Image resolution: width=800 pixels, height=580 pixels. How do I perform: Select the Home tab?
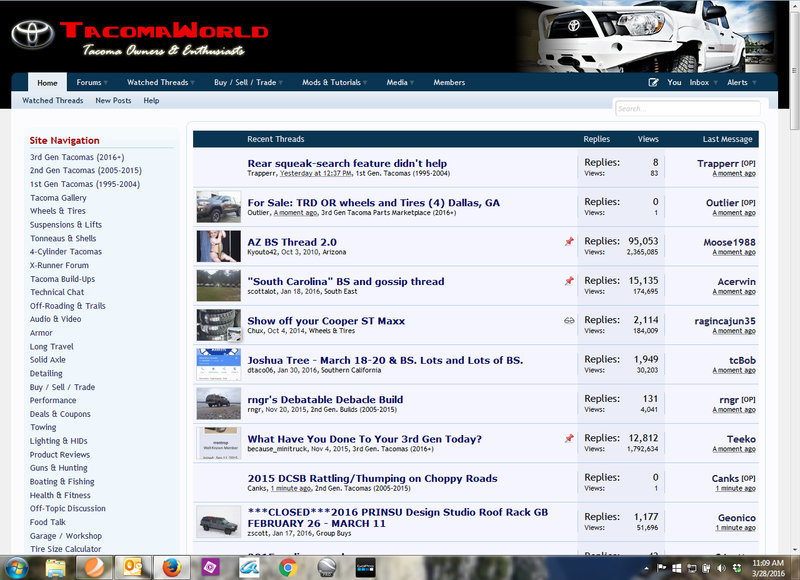pos(47,83)
